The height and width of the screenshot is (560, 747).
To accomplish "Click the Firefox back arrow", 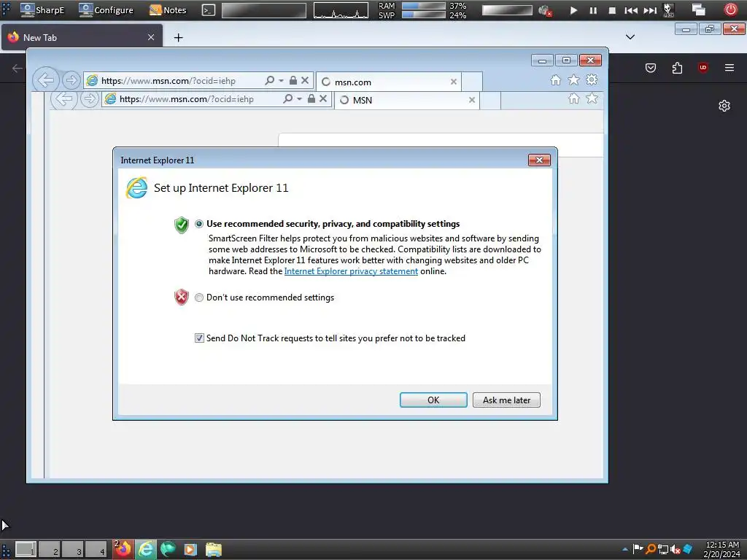I will [x=18, y=68].
